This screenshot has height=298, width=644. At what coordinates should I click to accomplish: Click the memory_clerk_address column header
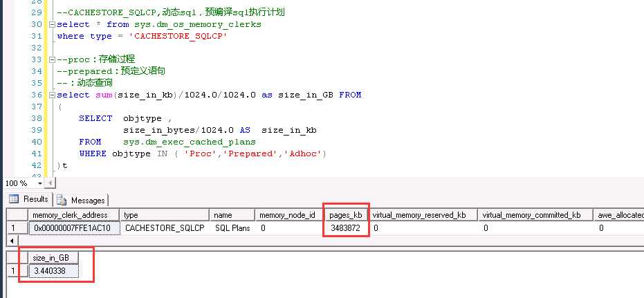coord(74,215)
